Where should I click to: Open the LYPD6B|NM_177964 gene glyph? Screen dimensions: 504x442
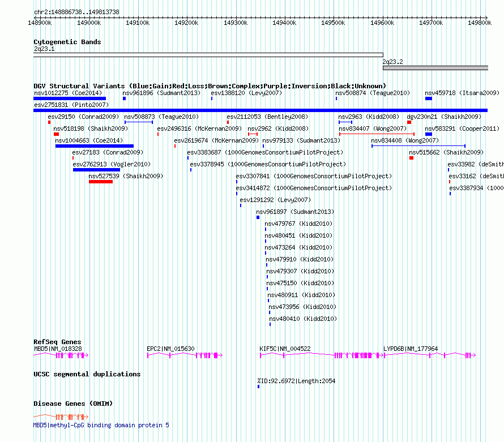point(430,355)
